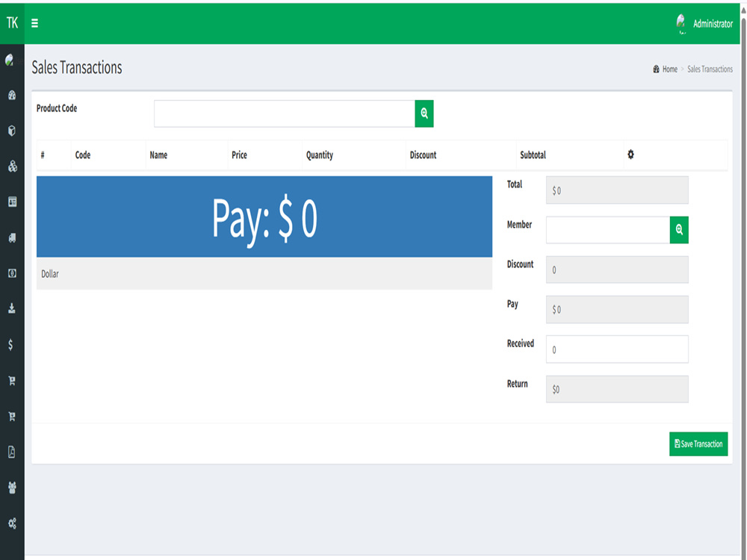The height and width of the screenshot is (560, 747).
Task: Click Sales Transactions breadcrumb text
Action: tap(710, 69)
